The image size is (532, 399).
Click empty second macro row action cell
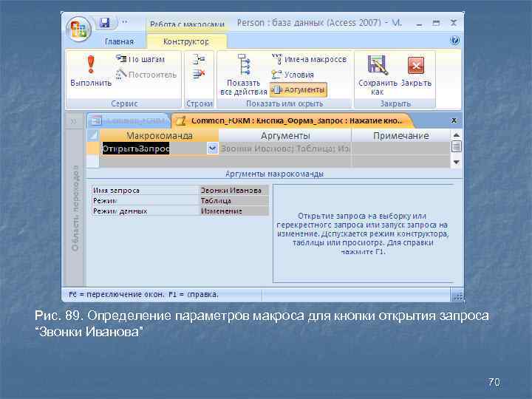pos(159,162)
